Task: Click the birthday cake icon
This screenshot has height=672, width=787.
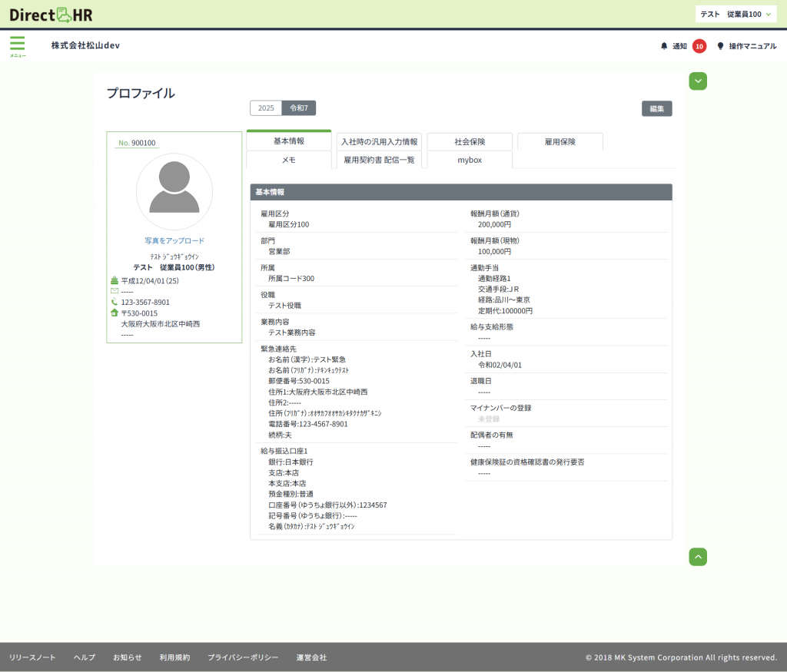Action: tap(115, 280)
